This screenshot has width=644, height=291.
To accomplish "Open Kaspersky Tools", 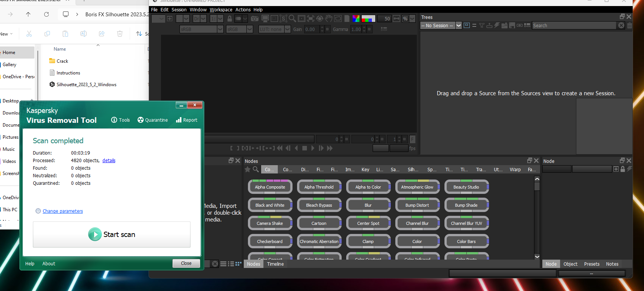I will pos(121,120).
